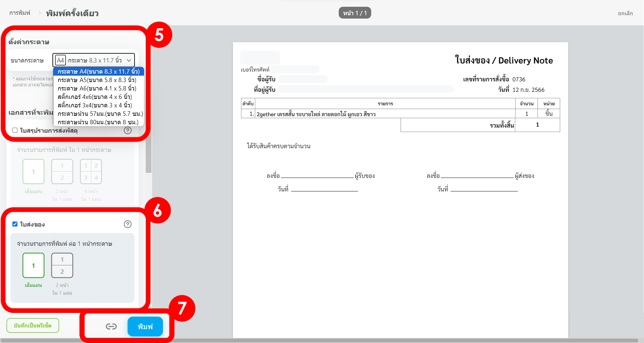Choose 4-per-sheet layout in summary section
The height and width of the screenshot is (343, 644).
point(91,171)
